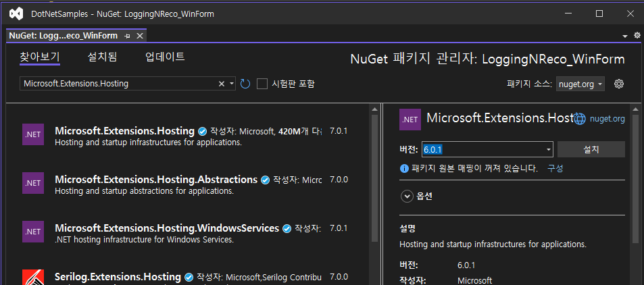Clear the search box with X
Screen dimensions: 644x285
click(222, 84)
